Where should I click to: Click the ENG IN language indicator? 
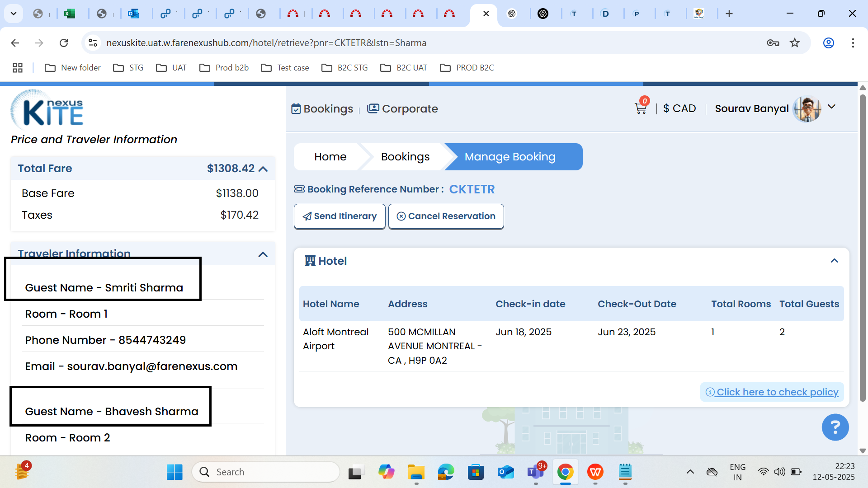tap(737, 472)
